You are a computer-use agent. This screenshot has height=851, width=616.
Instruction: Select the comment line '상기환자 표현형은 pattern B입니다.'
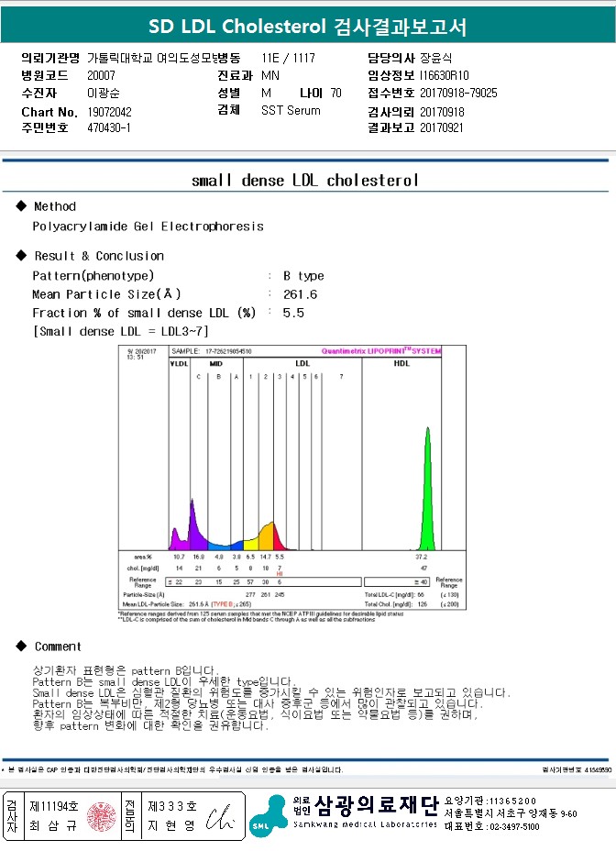click(126, 670)
